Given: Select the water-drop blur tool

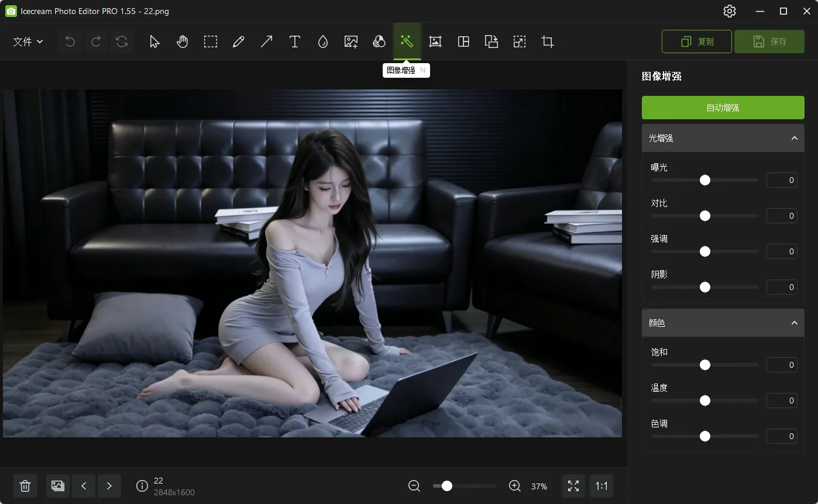Looking at the screenshot, I should click(323, 42).
